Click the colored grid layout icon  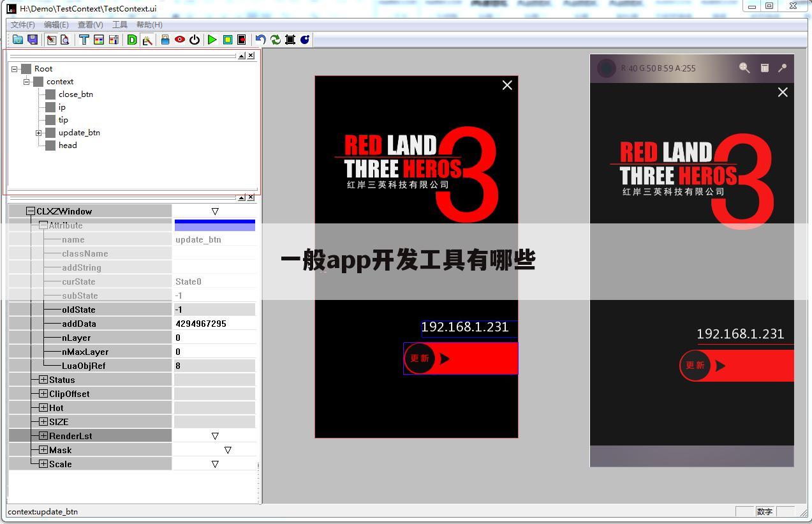click(x=99, y=40)
